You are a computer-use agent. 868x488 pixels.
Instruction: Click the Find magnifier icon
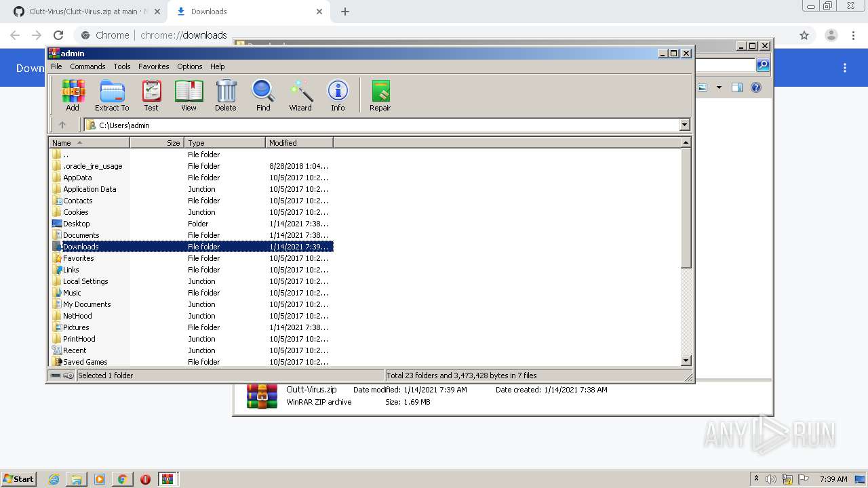263,95
